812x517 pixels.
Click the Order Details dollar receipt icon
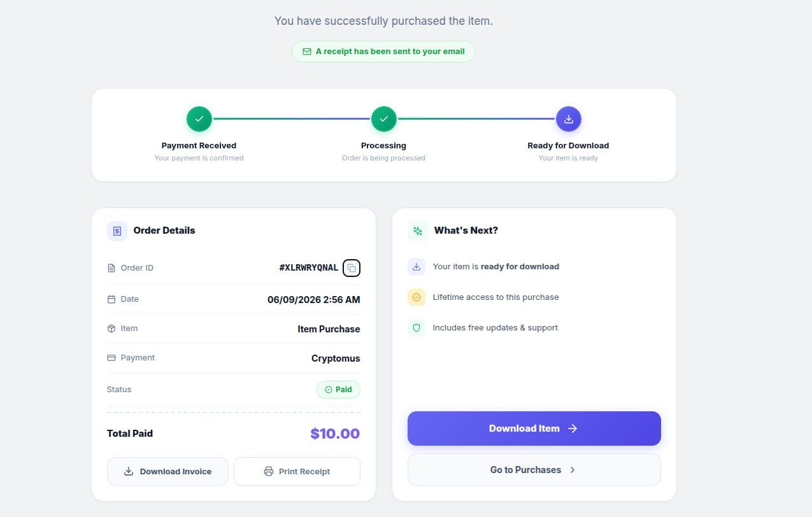[x=117, y=231]
